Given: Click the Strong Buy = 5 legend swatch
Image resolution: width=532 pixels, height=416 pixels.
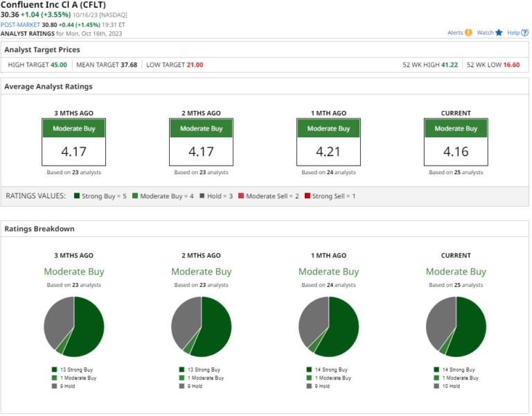Looking at the screenshot, I should tap(77, 196).
